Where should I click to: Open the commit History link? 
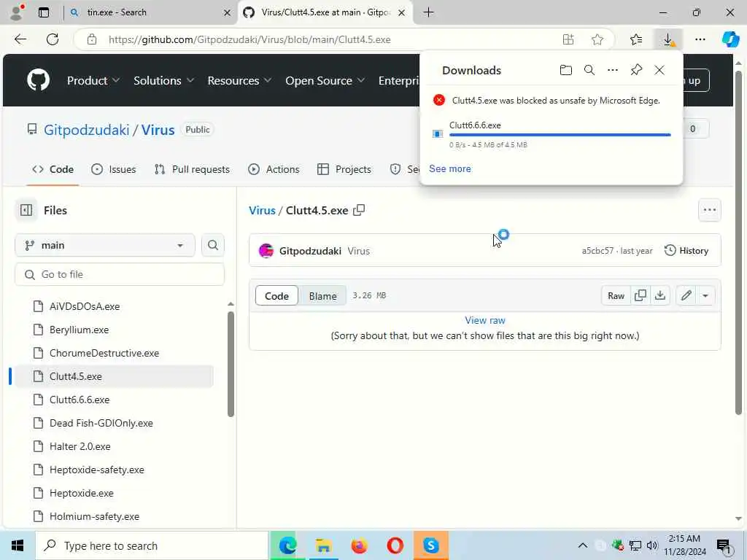point(686,251)
